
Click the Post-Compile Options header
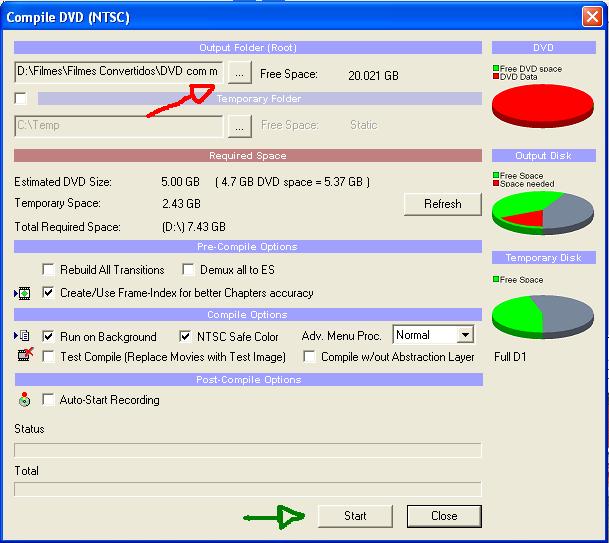249,379
